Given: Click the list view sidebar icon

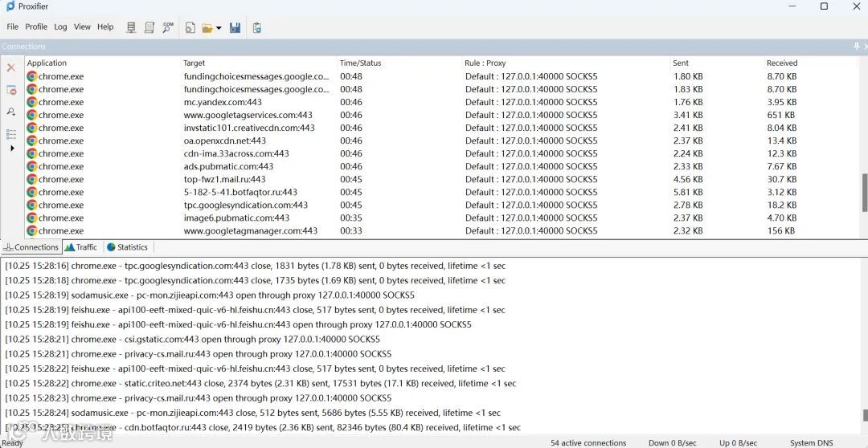Looking at the screenshot, I should [11, 134].
